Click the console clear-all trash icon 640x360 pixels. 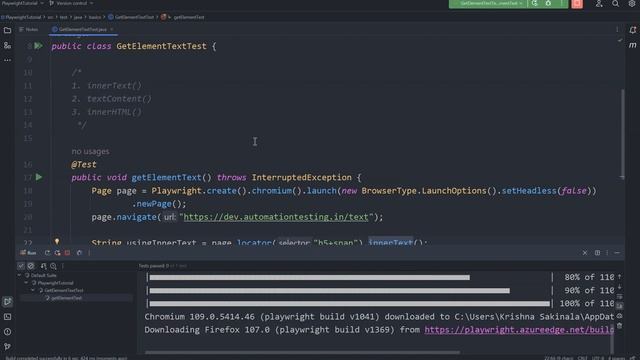point(620,325)
